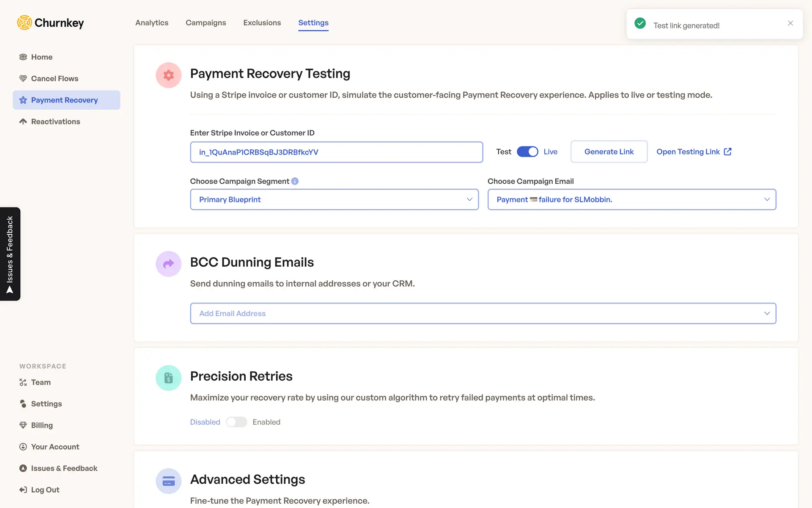This screenshot has height=508, width=812.
Task: Open the Testing Link external link
Action: point(694,152)
